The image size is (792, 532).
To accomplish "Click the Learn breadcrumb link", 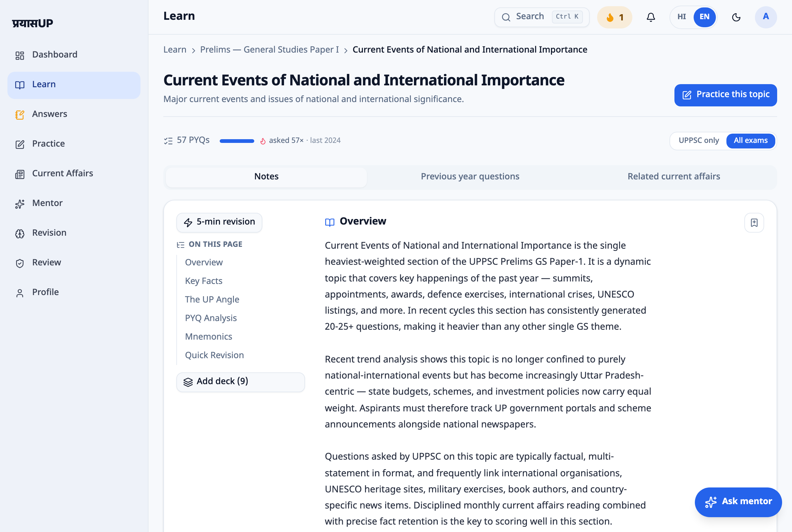I will point(175,49).
